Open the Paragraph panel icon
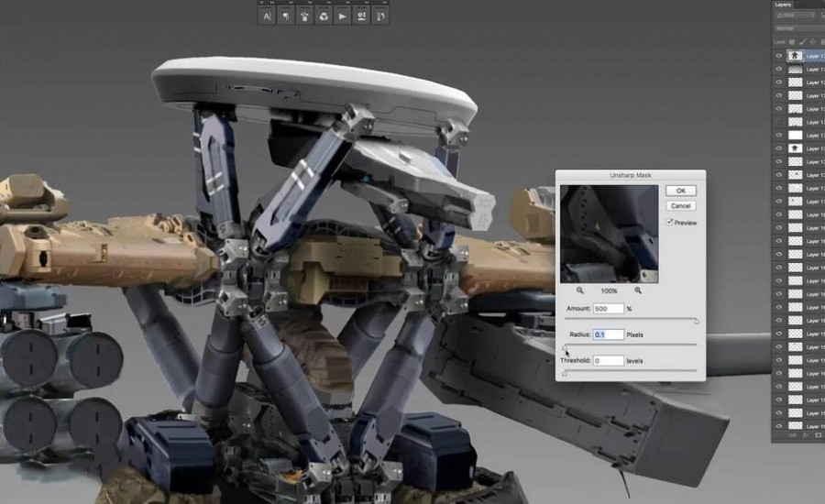Image resolution: width=825 pixels, height=504 pixels. (x=286, y=16)
